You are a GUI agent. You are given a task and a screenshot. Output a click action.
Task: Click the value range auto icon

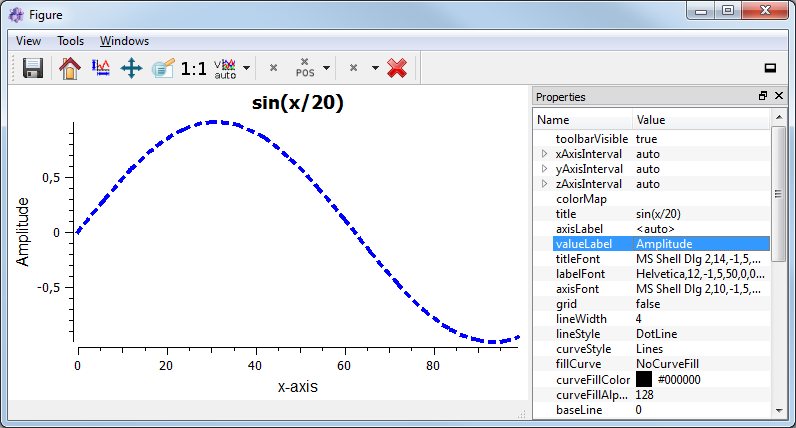(x=225, y=68)
